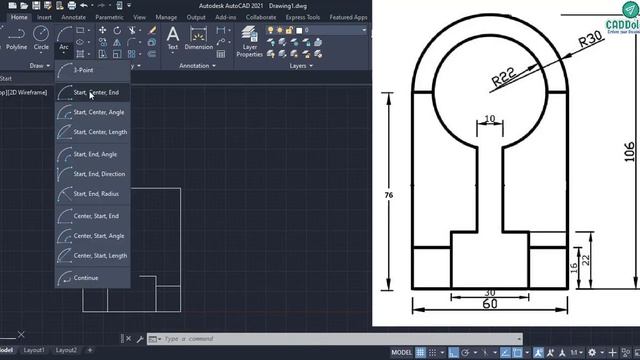The image size is (640, 360).
Task: Open the annotation scale 1:1 dropdown
Action: [x=576, y=353]
